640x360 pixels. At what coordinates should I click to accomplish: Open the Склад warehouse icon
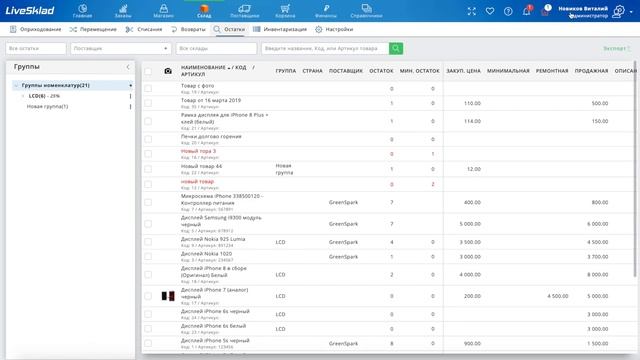click(204, 11)
